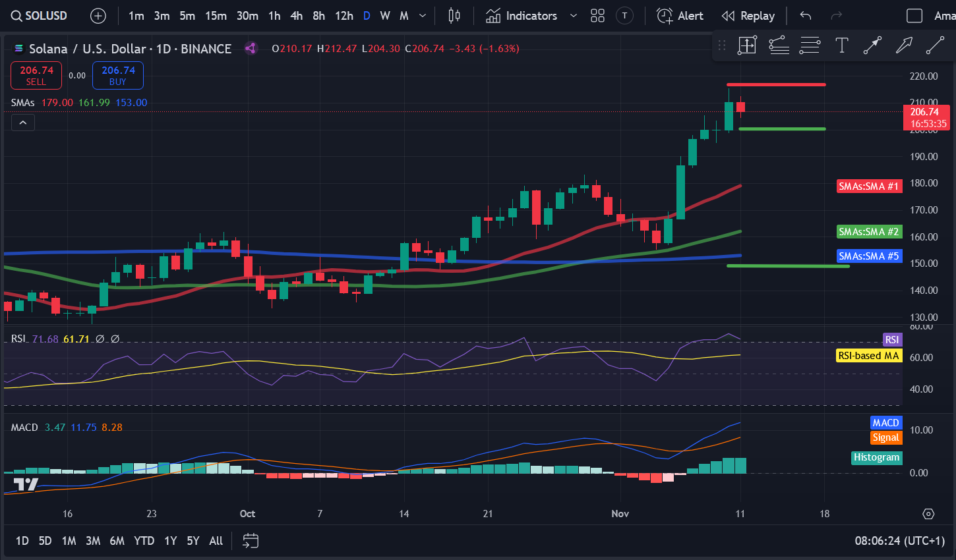This screenshot has height=560, width=956.
Task: Select the long/short position measuring tool
Action: [x=747, y=45]
